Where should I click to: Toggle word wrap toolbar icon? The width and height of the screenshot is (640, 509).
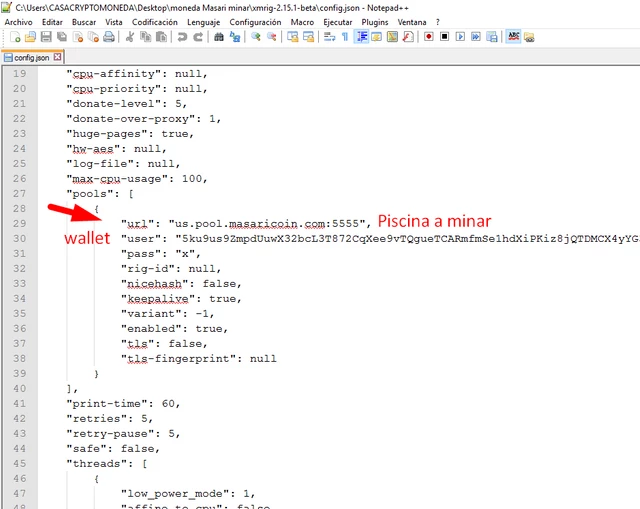(329, 37)
